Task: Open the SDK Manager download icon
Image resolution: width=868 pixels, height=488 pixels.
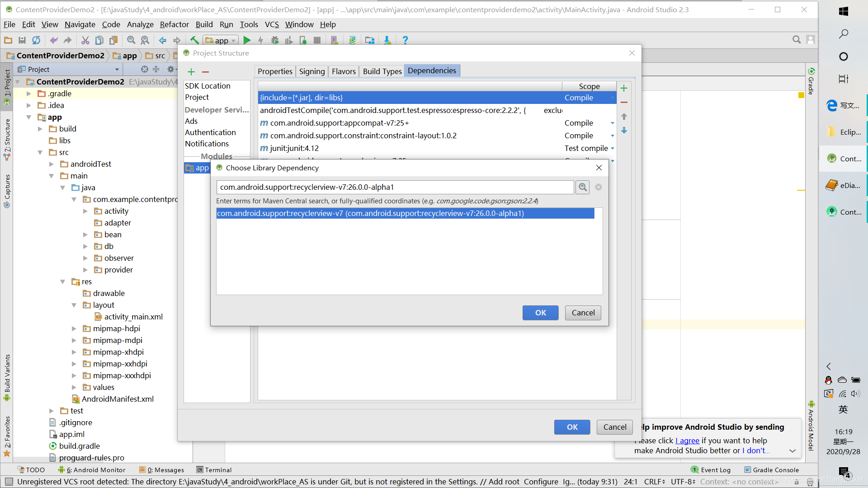Action: pyautogui.click(x=387, y=40)
